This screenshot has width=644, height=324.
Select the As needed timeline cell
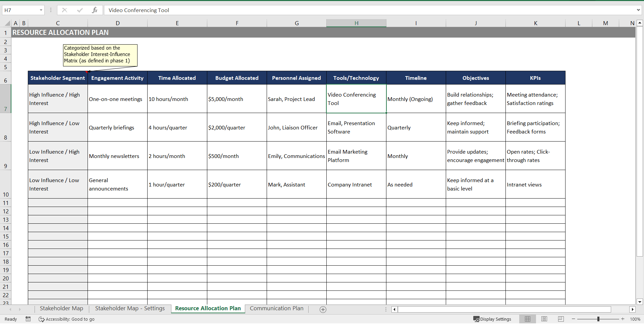tap(416, 184)
